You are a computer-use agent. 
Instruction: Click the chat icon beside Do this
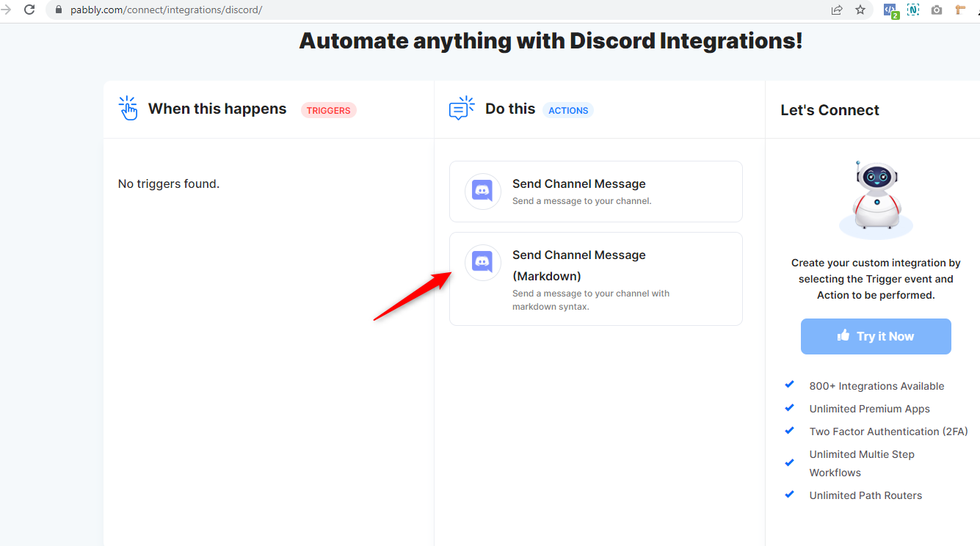click(x=462, y=108)
